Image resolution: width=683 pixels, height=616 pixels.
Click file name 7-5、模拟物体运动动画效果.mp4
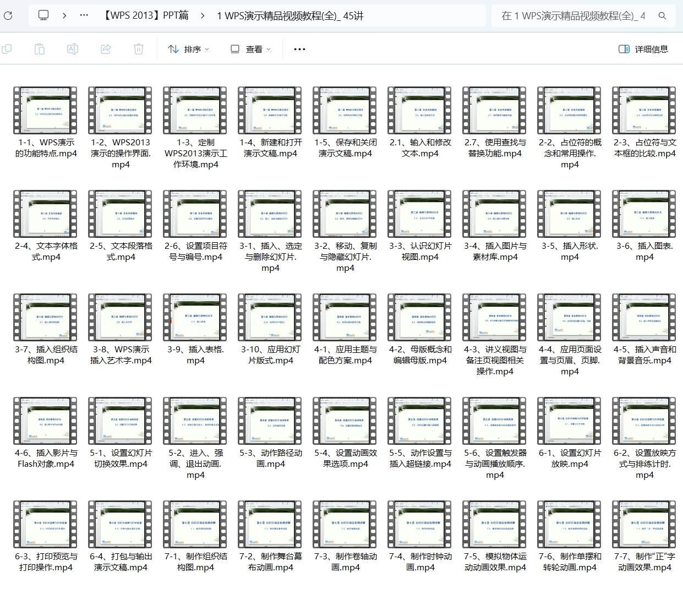coord(495,562)
